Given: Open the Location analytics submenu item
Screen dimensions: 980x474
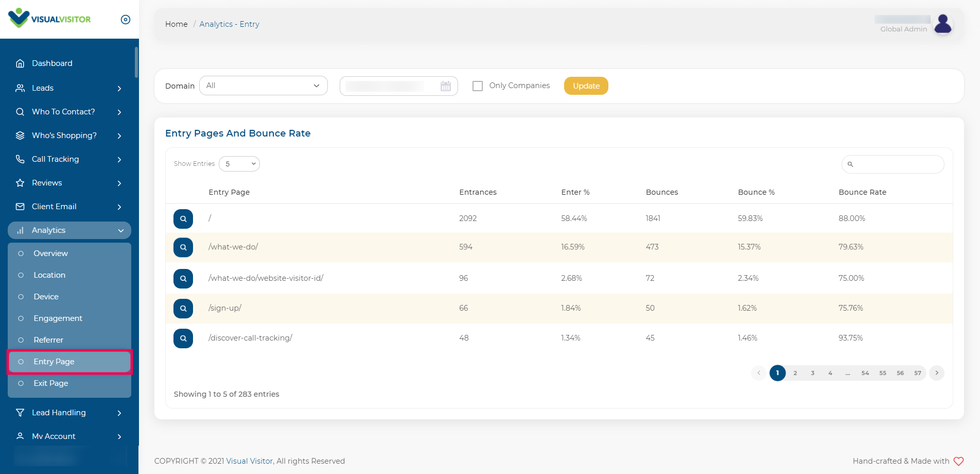Looking at the screenshot, I should tap(69, 275).
